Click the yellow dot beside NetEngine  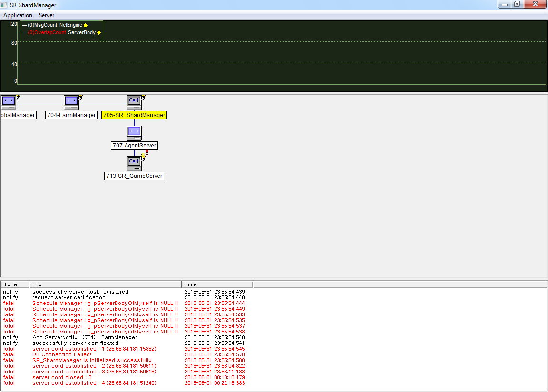pyautogui.click(x=86, y=25)
